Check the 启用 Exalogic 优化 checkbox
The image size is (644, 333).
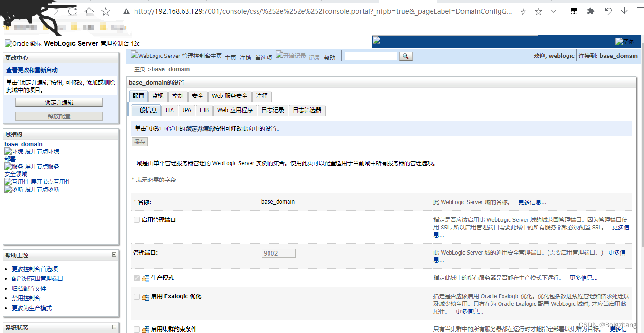tap(136, 296)
